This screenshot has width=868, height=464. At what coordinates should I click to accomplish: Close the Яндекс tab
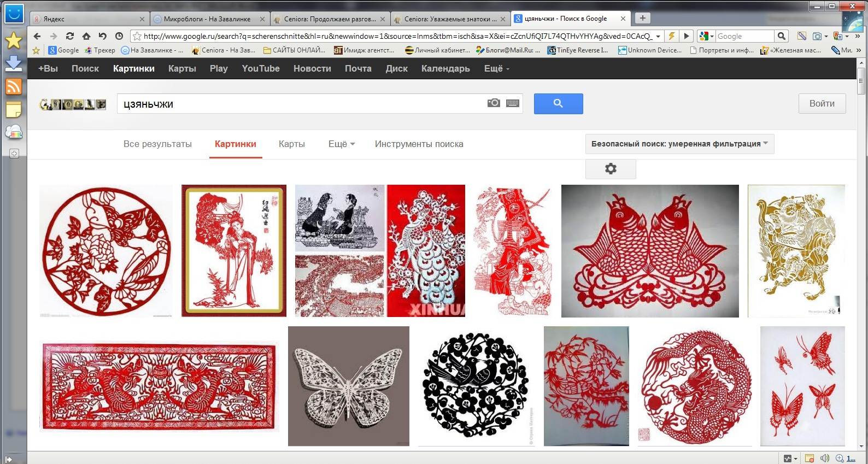coord(142,19)
